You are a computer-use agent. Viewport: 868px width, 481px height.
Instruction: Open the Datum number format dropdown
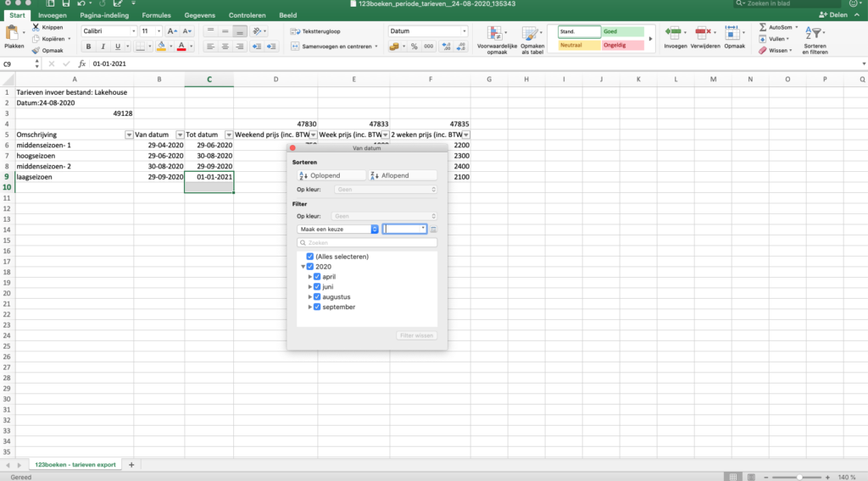click(464, 31)
